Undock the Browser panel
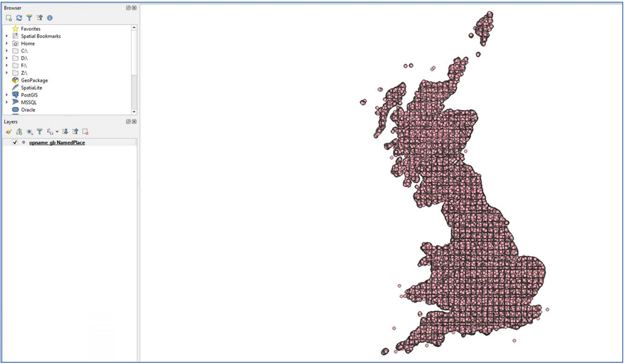Screen dimensions: 625x364 coord(128,8)
